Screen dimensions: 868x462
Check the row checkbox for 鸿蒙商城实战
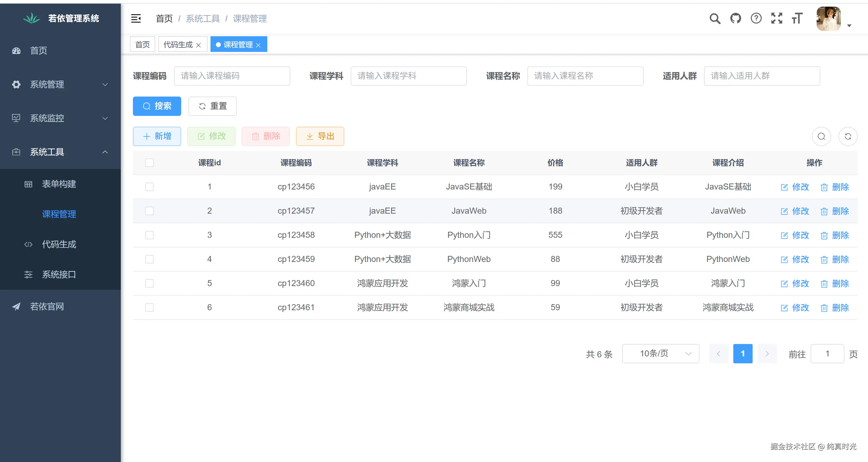point(149,307)
